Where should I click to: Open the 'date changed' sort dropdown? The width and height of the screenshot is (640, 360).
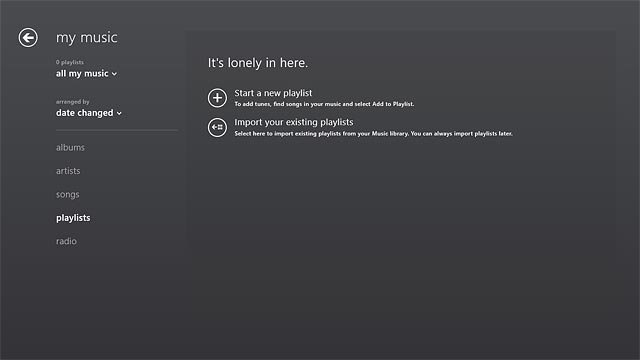pyautogui.click(x=89, y=113)
